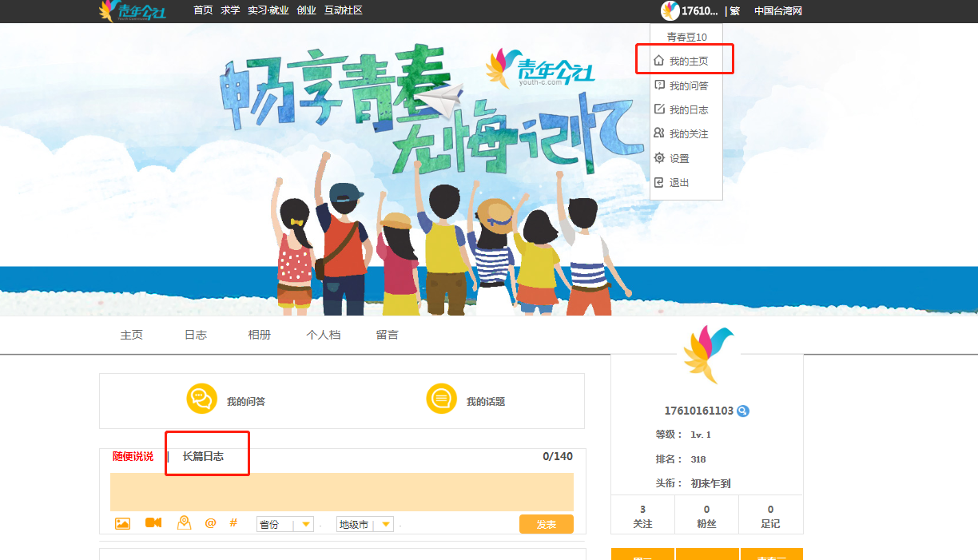This screenshot has width=978, height=560.
Task: Open 我的问答 via the yellow chat bubble icon
Action: tap(202, 399)
